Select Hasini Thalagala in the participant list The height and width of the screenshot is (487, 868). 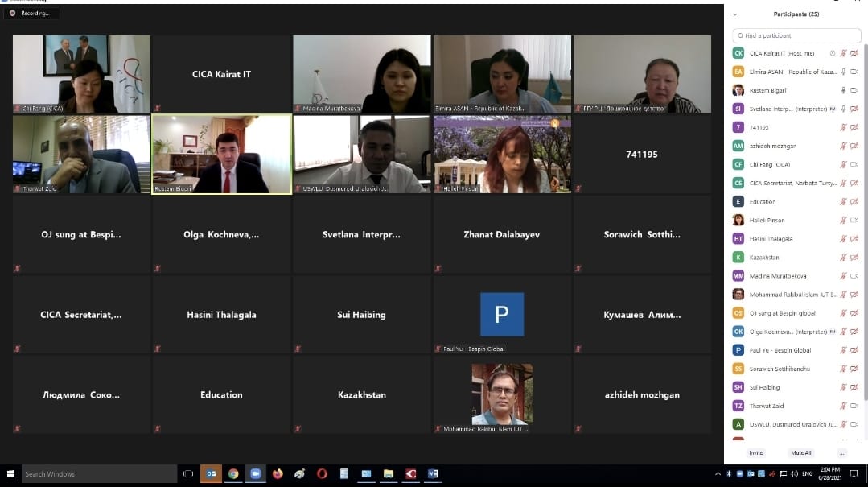(771, 239)
